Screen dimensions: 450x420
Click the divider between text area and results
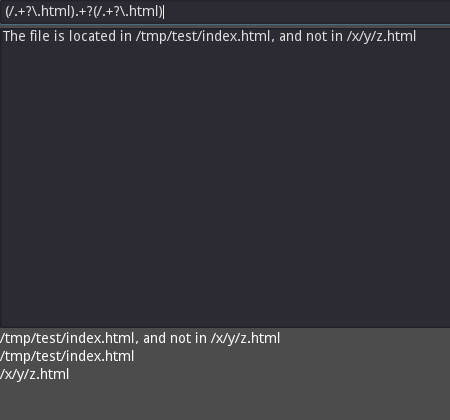click(x=225, y=328)
